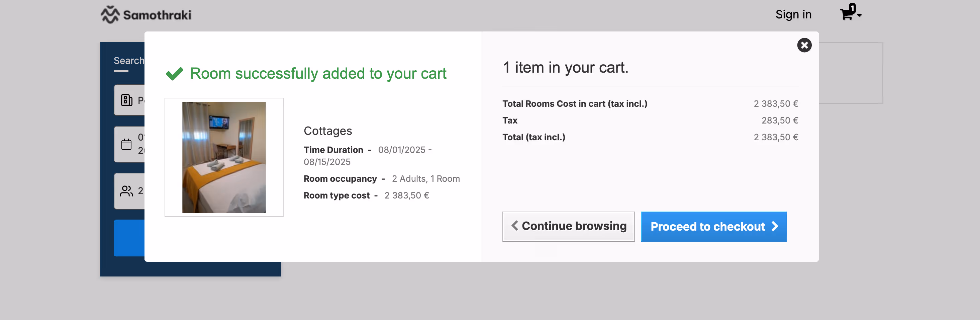This screenshot has width=980, height=320.
Task: Click the Cottages room title
Action: coord(327,131)
